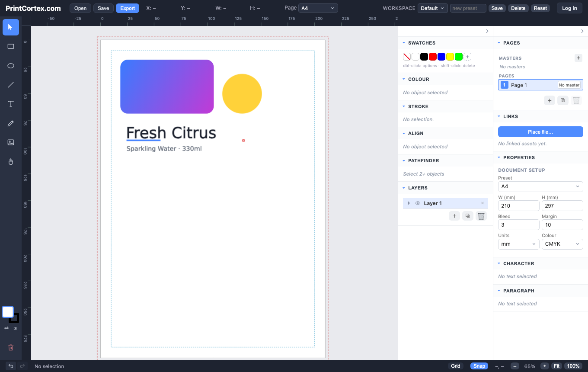Image resolution: width=588 pixels, height=372 pixels.
Task: Collapse the Character panel header
Action: coord(540,263)
